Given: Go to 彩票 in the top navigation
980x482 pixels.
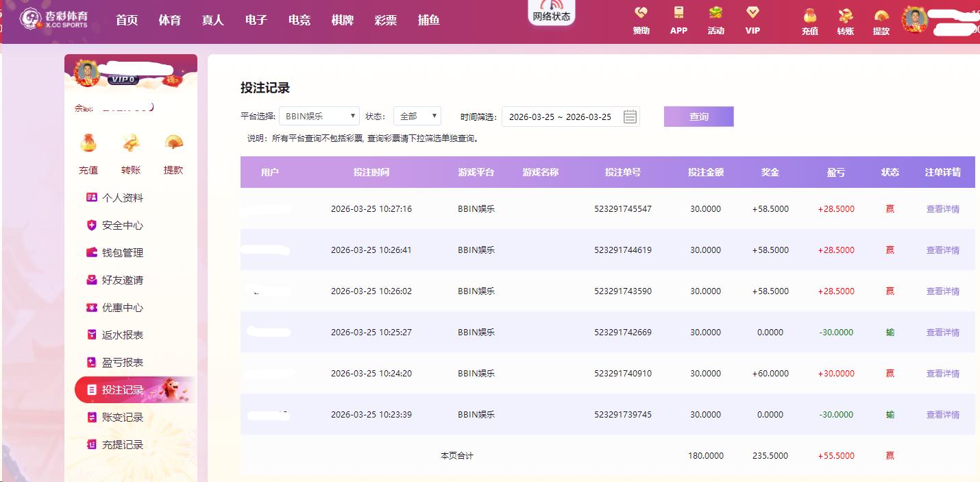Looking at the screenshot, I should (x=385, y=21).
